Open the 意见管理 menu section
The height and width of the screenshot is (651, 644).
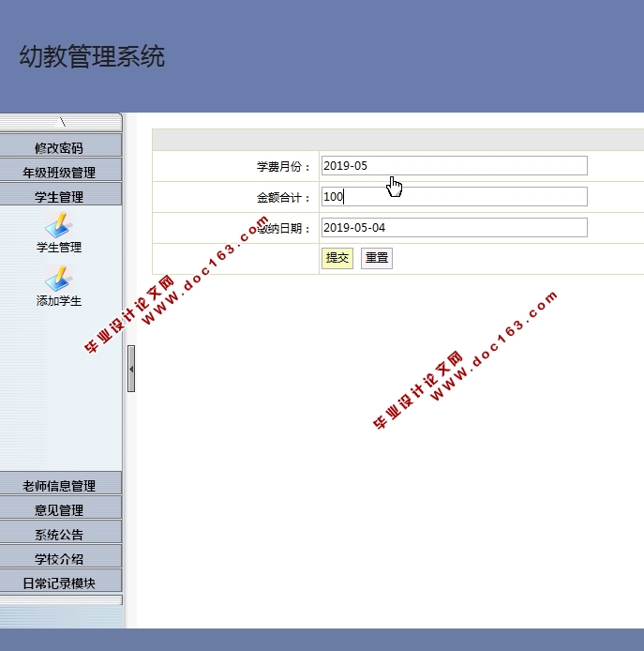(61, 507)
